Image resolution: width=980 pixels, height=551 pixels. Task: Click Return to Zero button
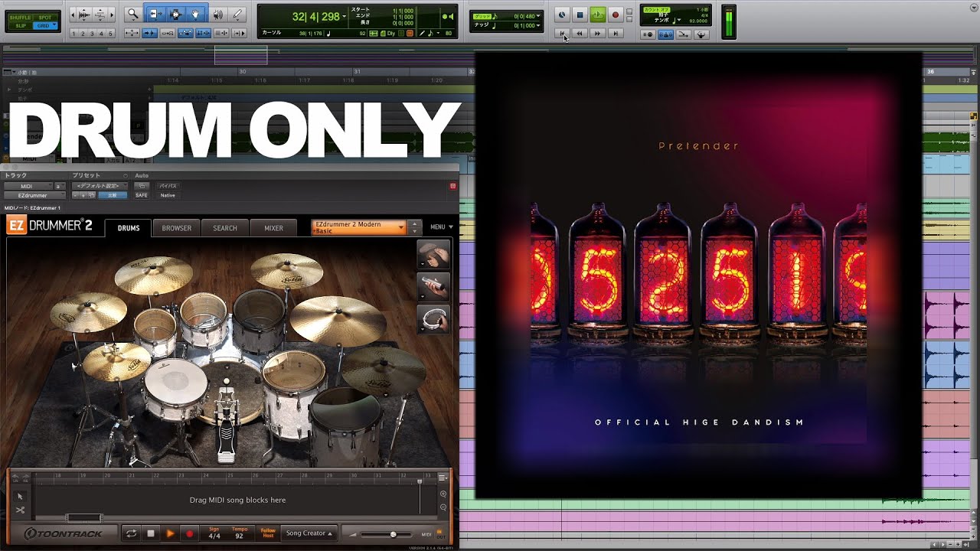pos(562,34)
